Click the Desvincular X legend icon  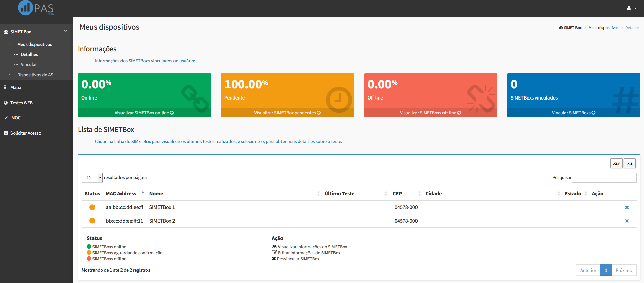[x=274, y=259]
